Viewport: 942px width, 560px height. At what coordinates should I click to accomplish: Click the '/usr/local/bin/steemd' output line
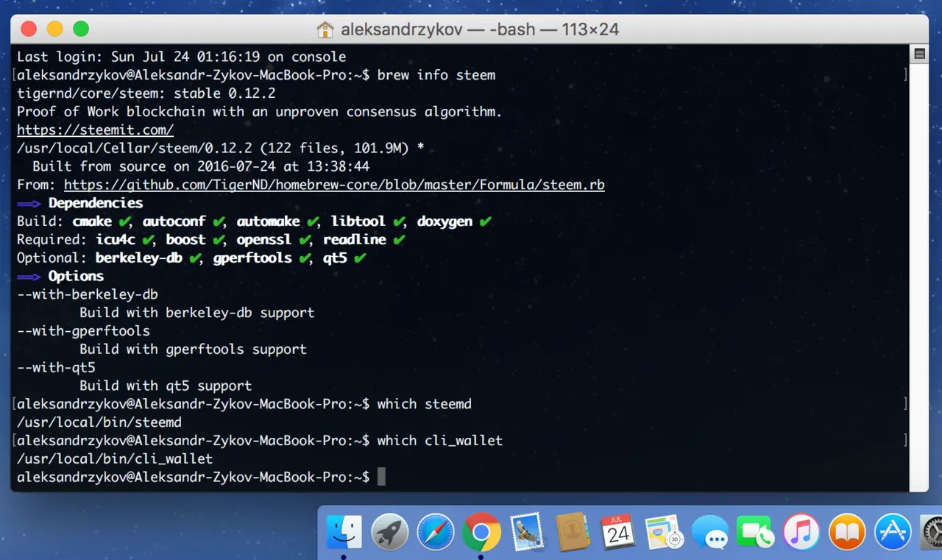coord(99,422)
